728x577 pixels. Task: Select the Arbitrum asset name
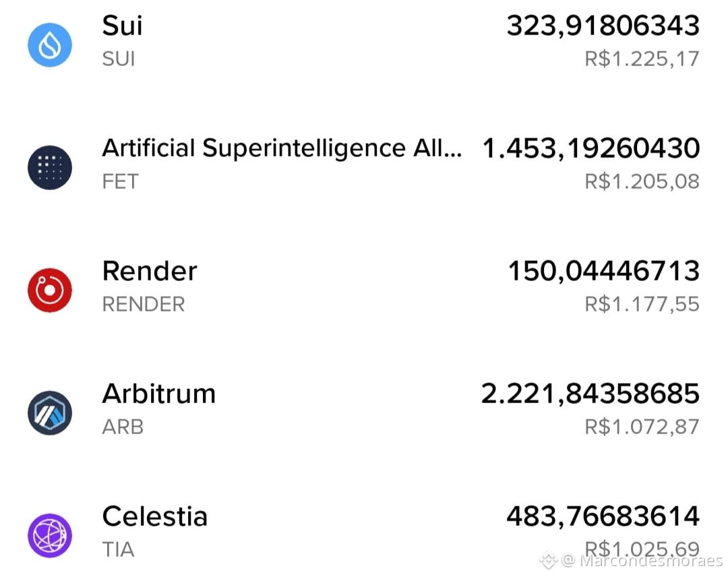coord(159,393)
